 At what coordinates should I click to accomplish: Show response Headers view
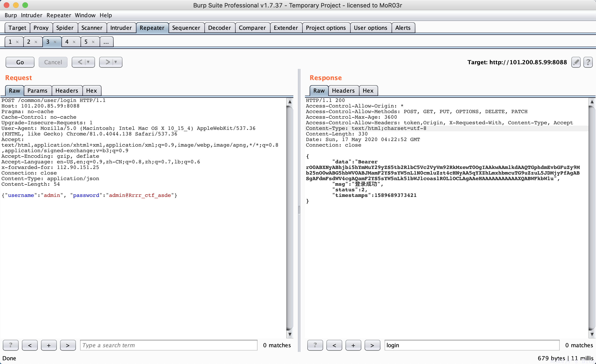(343, 91)
